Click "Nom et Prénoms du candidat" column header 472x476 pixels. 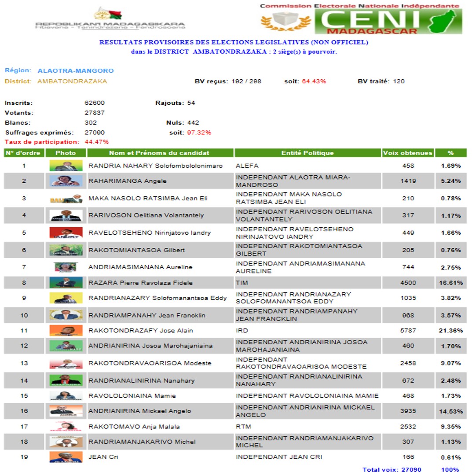point(160,153)
